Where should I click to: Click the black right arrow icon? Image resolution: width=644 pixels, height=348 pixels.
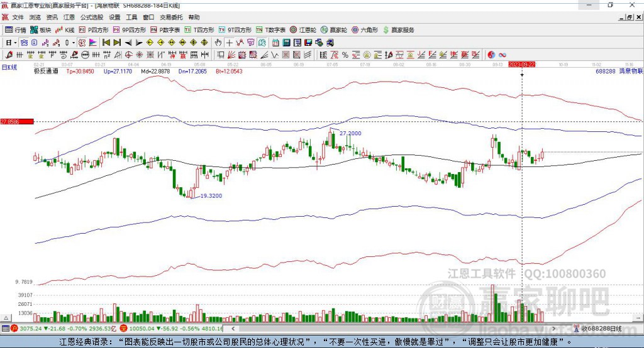(139, 43)
